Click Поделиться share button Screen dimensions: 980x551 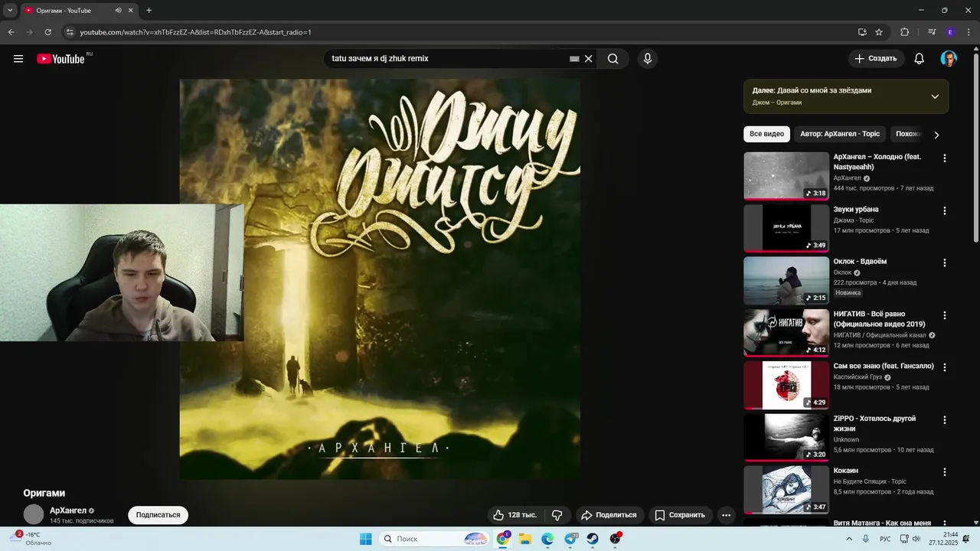pos(609,515)
